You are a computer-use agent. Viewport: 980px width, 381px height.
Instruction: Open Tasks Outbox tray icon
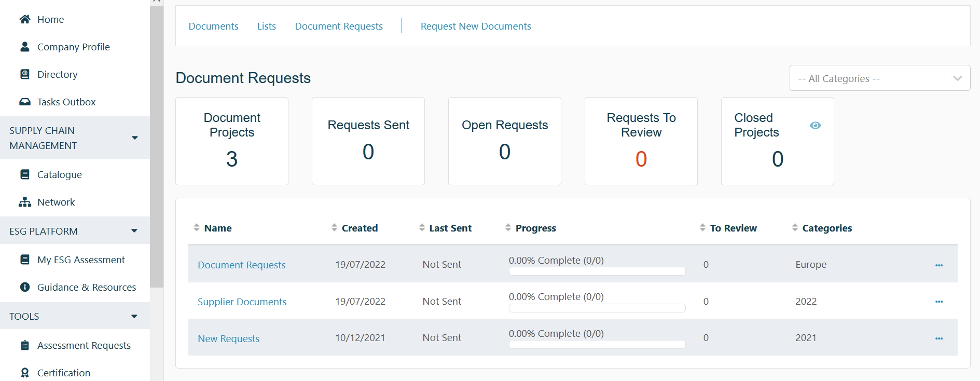(24, 102)
